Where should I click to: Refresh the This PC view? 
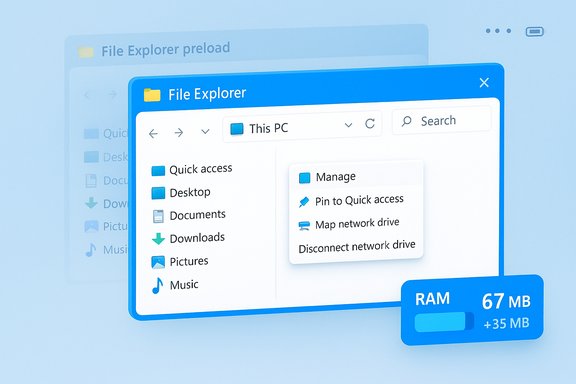(370, 124)
